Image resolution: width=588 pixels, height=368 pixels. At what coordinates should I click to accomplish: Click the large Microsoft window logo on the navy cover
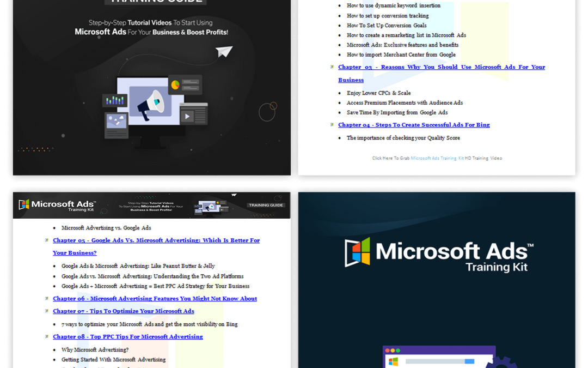(357, 252)
